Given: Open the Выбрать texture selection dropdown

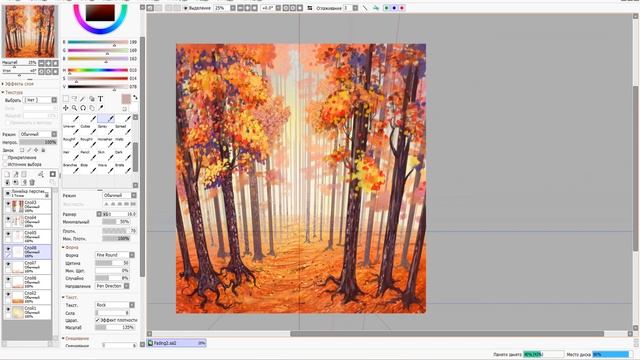Looking at the screenshot, I should [40, 100].
